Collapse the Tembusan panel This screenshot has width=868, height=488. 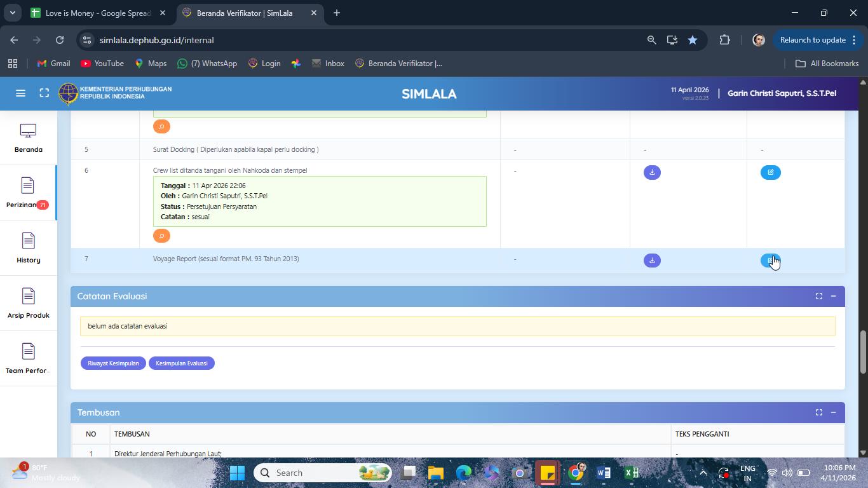[833, 412]
